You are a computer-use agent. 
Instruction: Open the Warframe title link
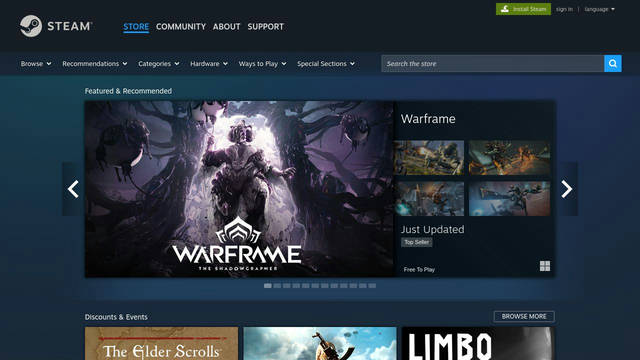[428, 119]
